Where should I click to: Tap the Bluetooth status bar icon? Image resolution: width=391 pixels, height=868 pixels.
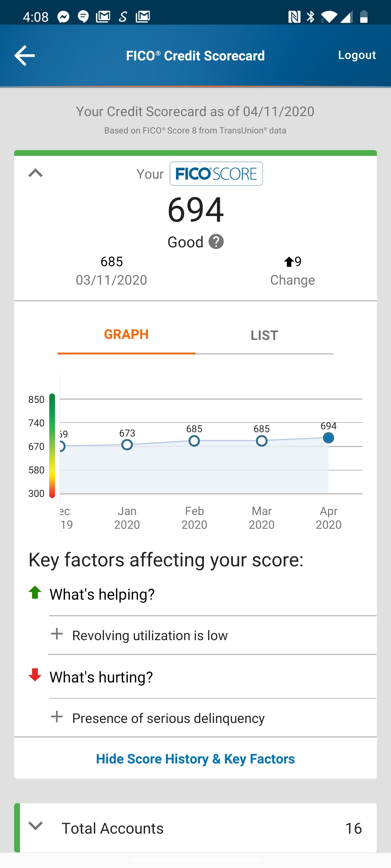point(311,17)
